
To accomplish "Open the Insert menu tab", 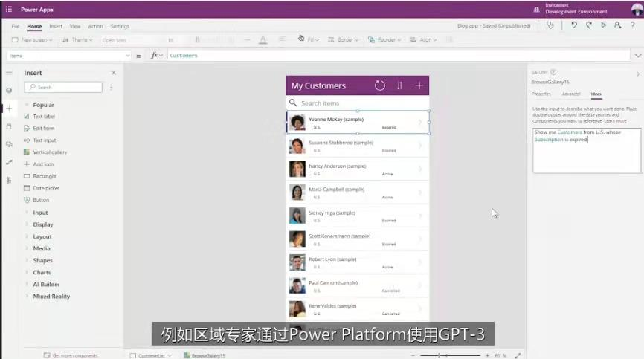I will 56,26.
